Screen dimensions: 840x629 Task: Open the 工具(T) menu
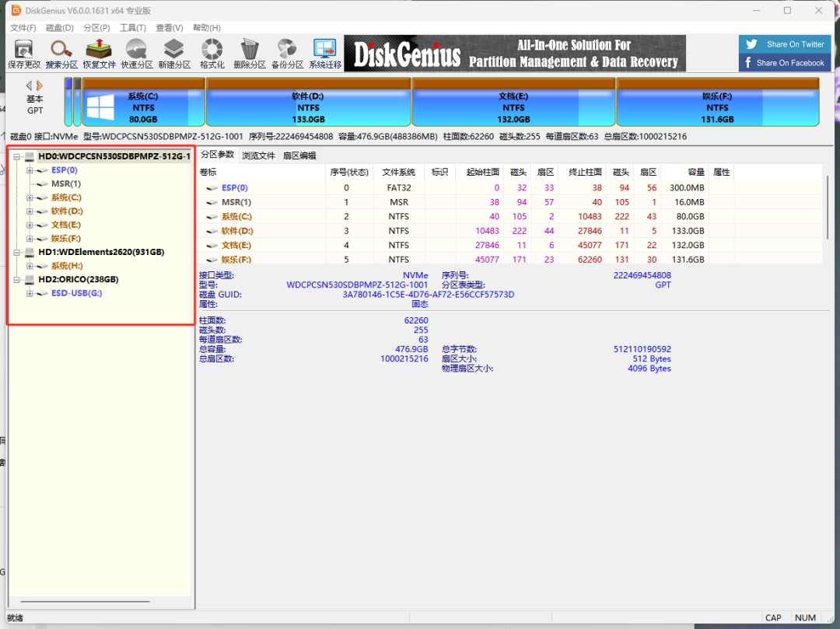pos(133,28)
